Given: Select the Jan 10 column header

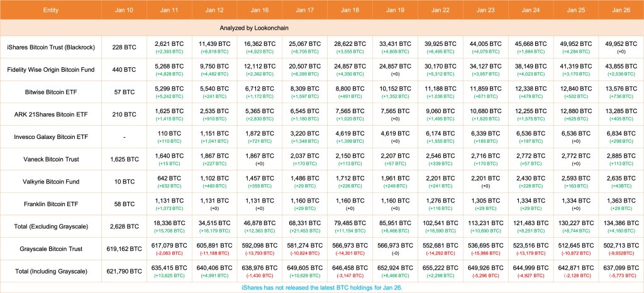Looking at the screenshot, I should [x=119, y=11].
